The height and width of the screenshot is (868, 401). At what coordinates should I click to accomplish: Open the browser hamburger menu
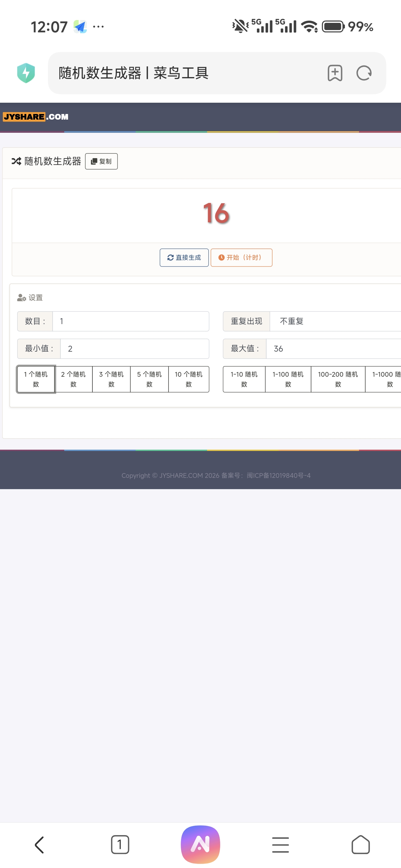[x=280, y=845]
